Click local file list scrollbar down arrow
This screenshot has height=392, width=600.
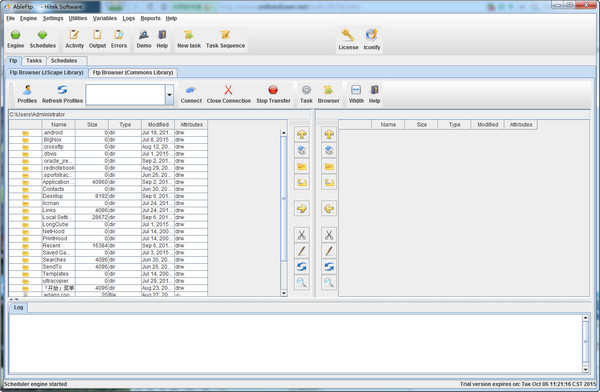[284, 293]
